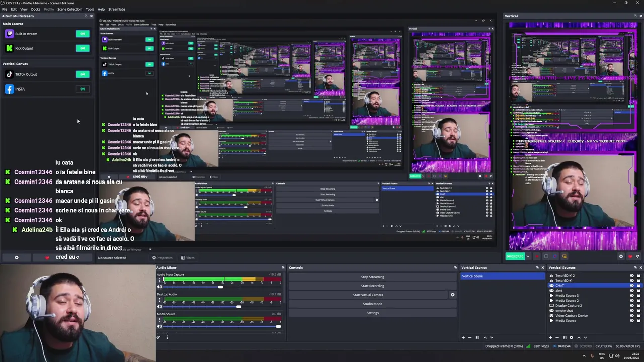The height and width of the screenshot is (362, 644).
Task: Open Settings from Controls dock
Action: (372, 313)
